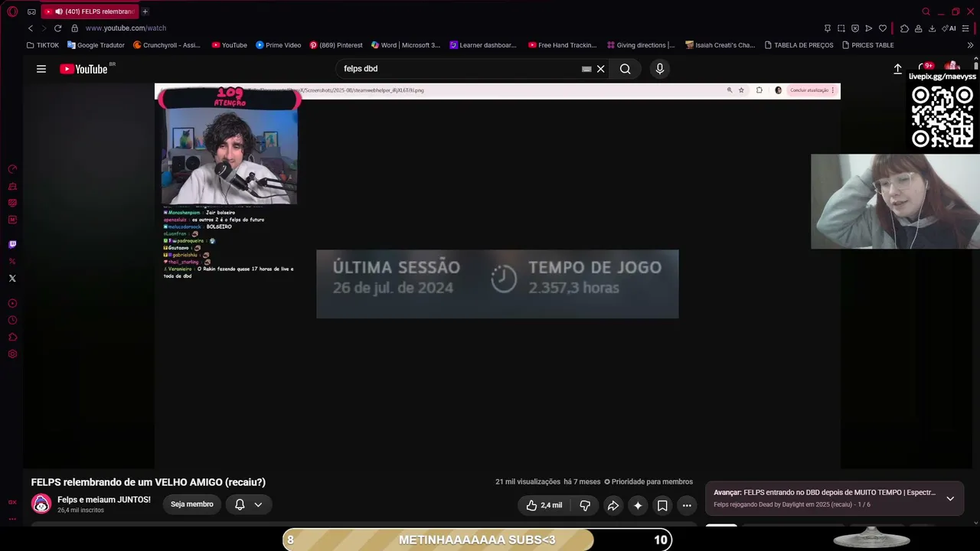This screenshot has height=551, width=980.
Task: Visit the Felps e meiaum JUNTOS! channel
Action: (x=104, y=500)
